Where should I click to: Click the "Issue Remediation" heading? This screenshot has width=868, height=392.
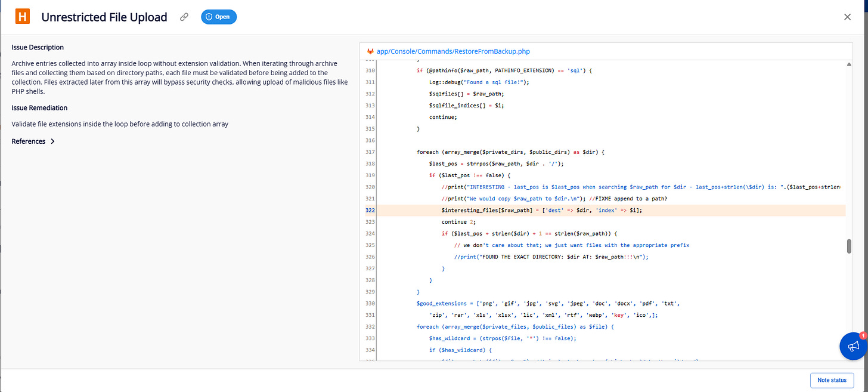(39, 108)
